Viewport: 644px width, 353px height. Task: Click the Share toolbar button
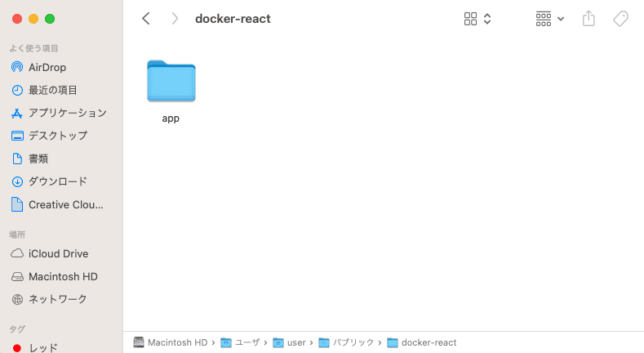coord(588,18)
